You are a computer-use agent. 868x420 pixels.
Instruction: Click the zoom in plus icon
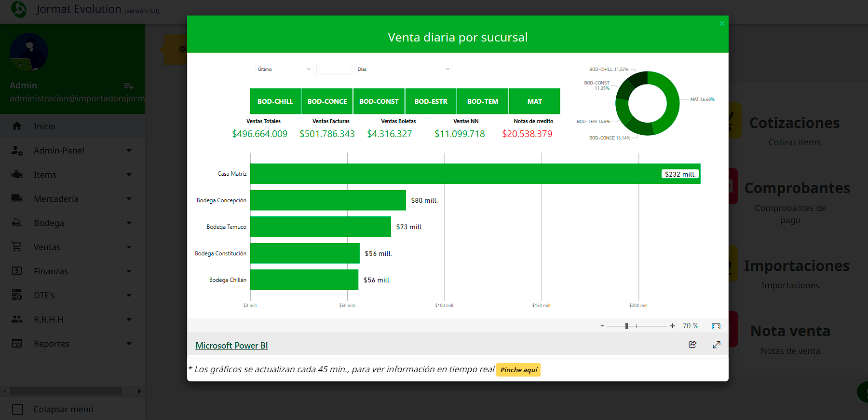[x=672, y=326]
